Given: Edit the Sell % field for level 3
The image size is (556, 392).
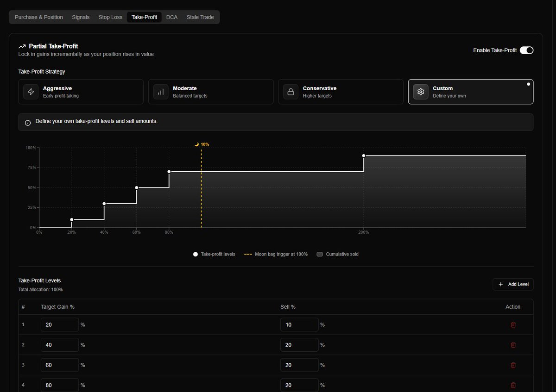Looking at the screenshot, I should 299,365.
